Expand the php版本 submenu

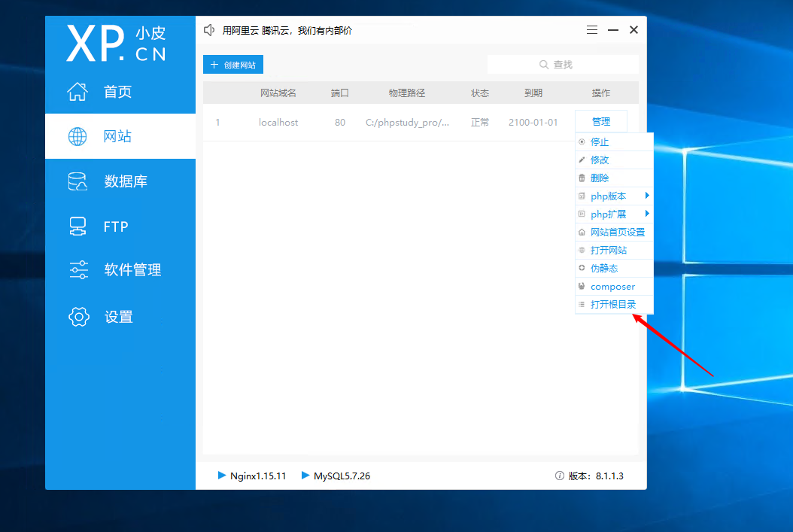pyautogui.click(x=606, y=196)
